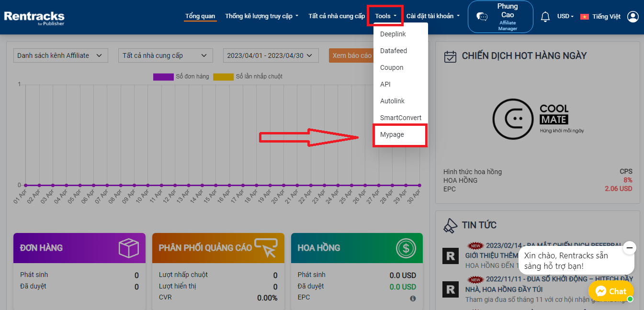
Task: Open the date range selector
Action: (271, 55)
